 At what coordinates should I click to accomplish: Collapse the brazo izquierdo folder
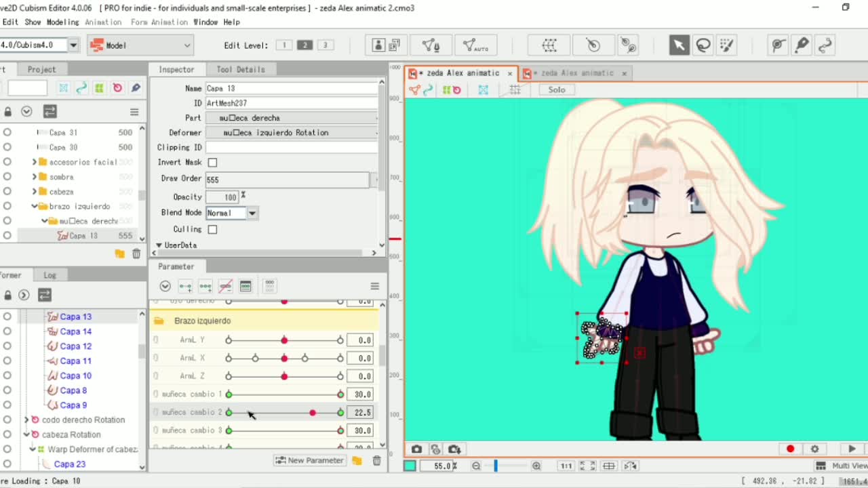[35, 206]
